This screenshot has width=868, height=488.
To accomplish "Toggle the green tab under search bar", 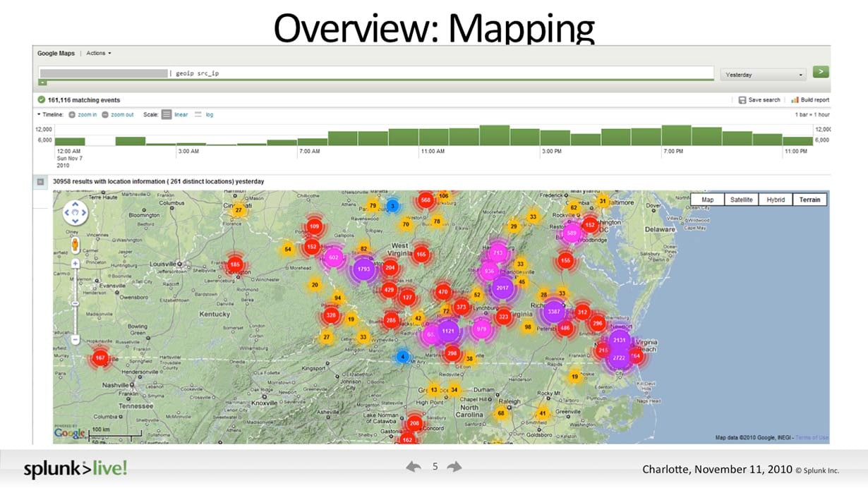I will pos(43,83).
